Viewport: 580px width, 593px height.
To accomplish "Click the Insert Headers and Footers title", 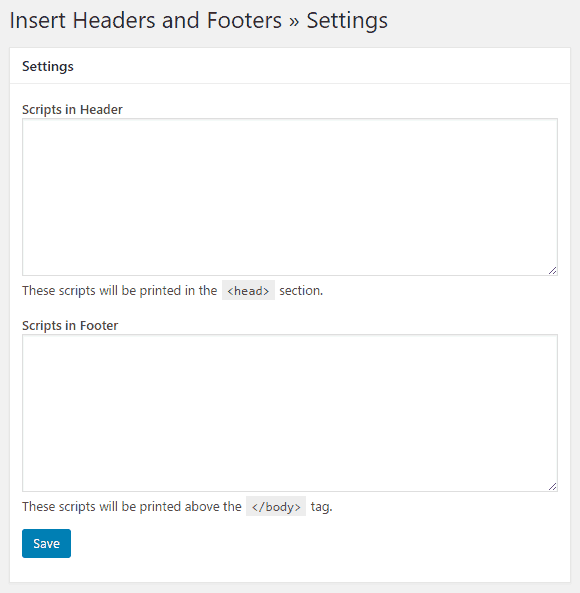I will point(146,20).
